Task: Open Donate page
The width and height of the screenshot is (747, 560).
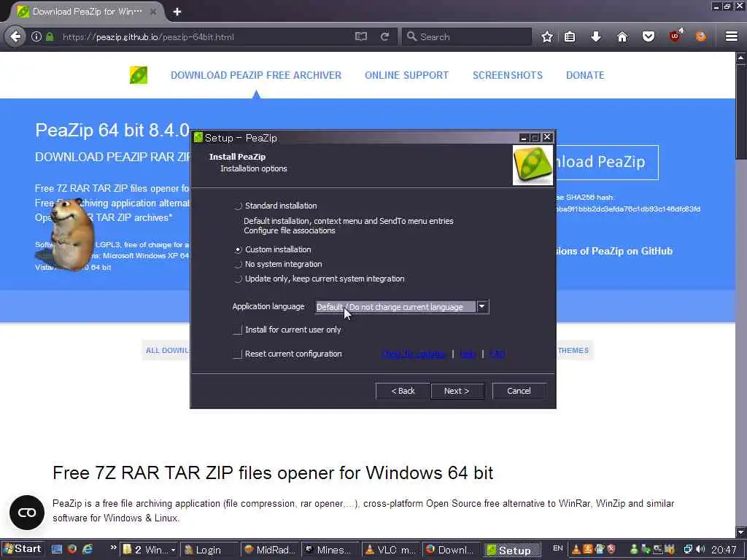Action: [585, 75]
